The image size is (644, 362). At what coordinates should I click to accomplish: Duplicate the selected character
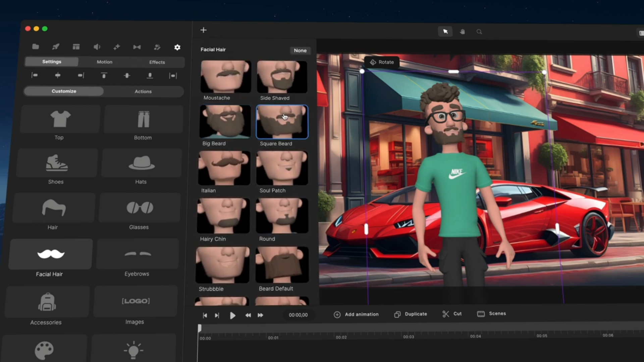pyautogui.click(x=411, y=314)
